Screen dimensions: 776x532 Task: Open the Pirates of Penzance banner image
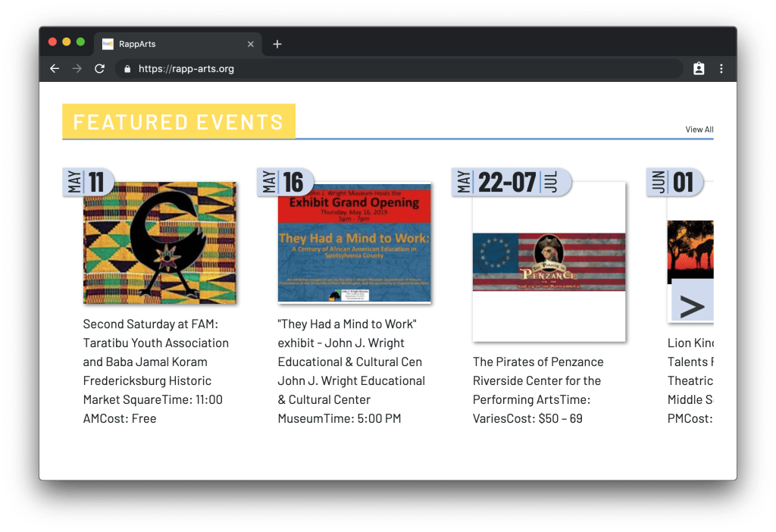pyautogui.click(x=549, y=261)
